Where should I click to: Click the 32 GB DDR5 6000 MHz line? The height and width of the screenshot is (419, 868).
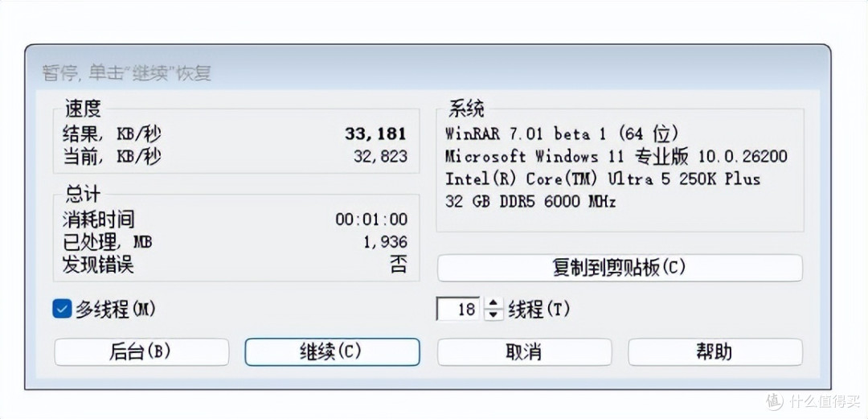pyautogui.click(x=530, y=201)
